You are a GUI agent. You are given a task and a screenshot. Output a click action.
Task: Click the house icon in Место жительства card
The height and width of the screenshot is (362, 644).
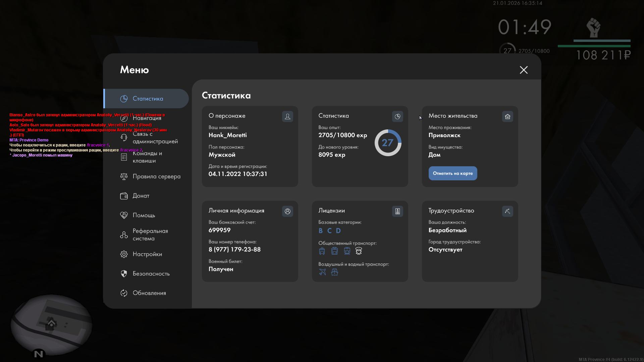pos(507,116)
